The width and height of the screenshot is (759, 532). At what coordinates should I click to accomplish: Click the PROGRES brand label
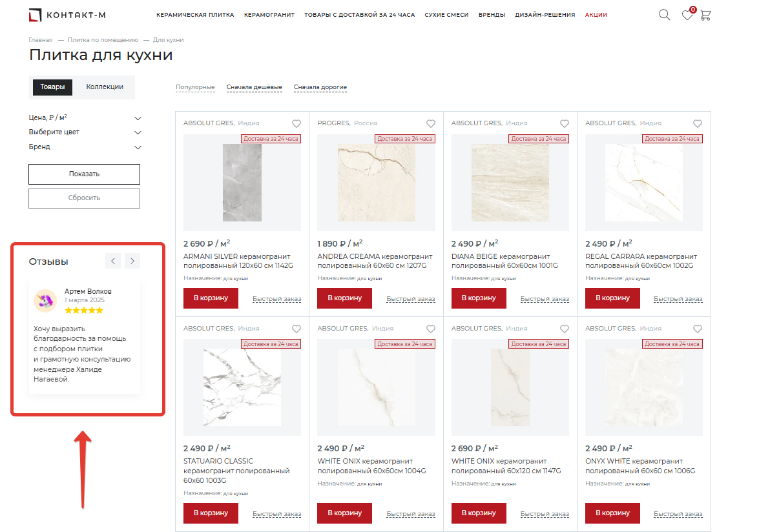point(334,123)
